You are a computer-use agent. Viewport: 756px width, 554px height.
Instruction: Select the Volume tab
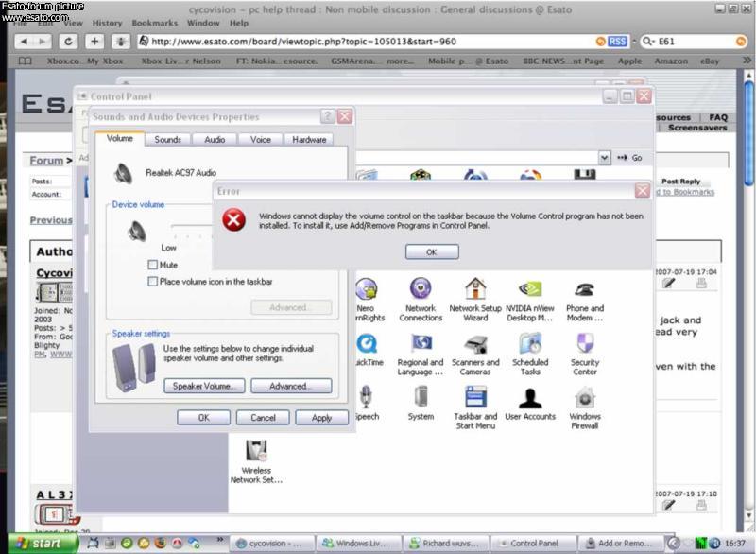click(x=120, y=138)
